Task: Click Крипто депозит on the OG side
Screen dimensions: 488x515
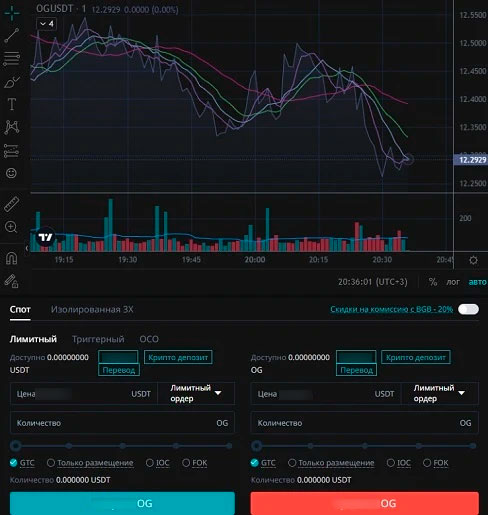Action: point(416,357)
